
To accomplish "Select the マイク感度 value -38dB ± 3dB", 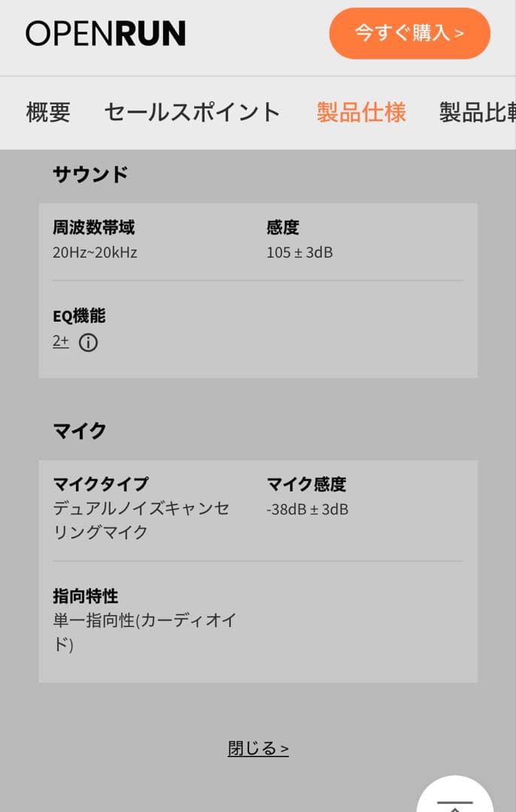I will point(306,509).
